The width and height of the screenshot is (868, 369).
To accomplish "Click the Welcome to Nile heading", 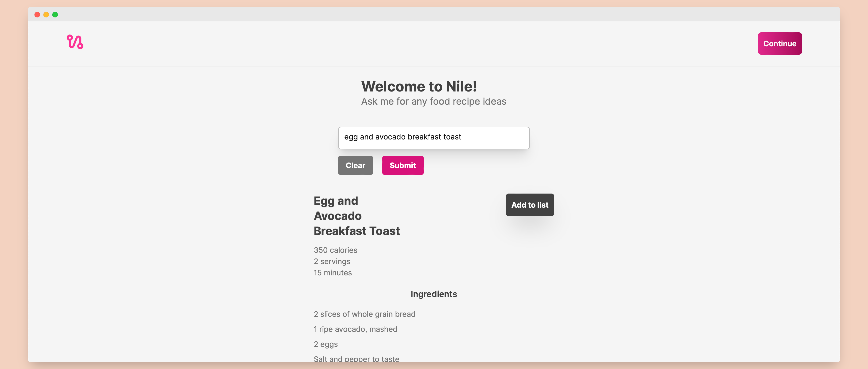I will click(x=418, y=86).
